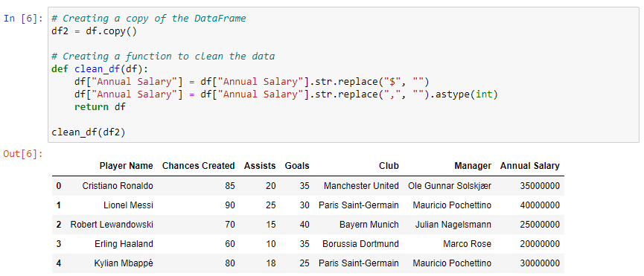
Task: Click Goals value 25 in Mbappé's row
Action: point(305,263)
